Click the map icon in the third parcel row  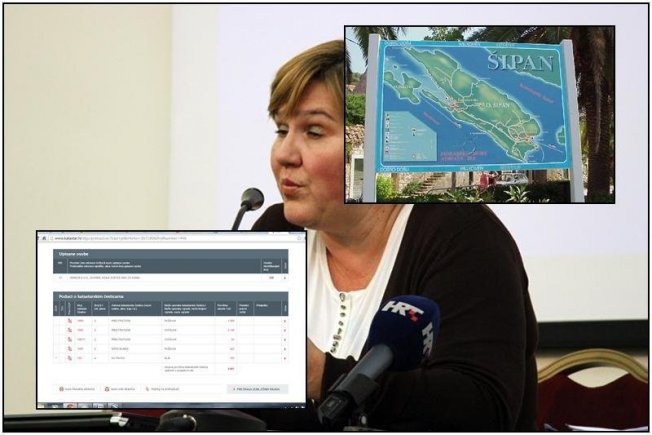pos(68,339)
